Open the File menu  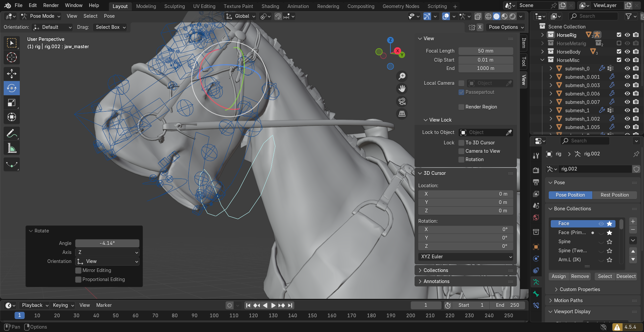19,5
